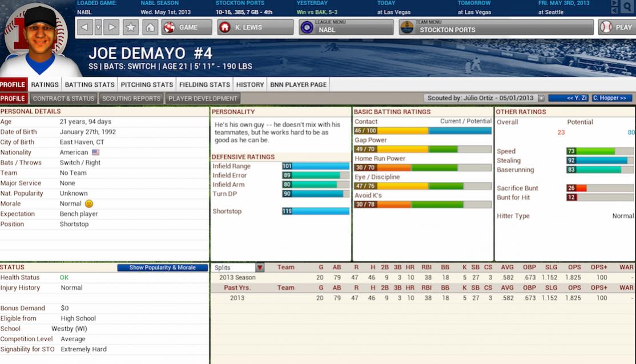Click Show Popularity & Morale button
Screen dimensions: 636x364
point(162,267)
